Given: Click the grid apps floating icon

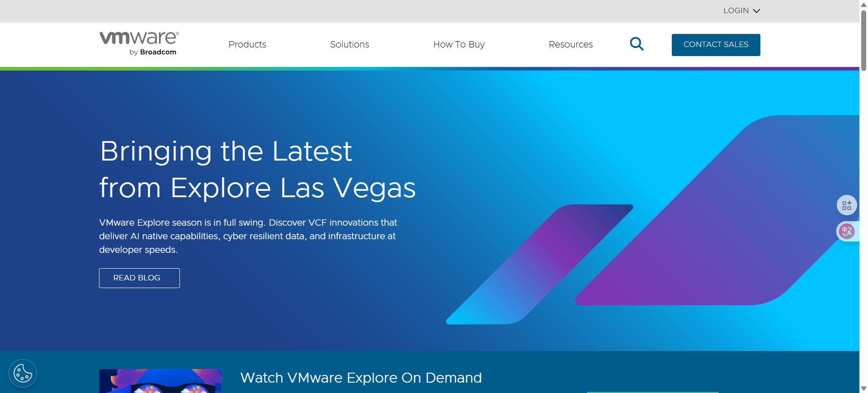Looking at the screenshot, I should click(x=847, y=205).
